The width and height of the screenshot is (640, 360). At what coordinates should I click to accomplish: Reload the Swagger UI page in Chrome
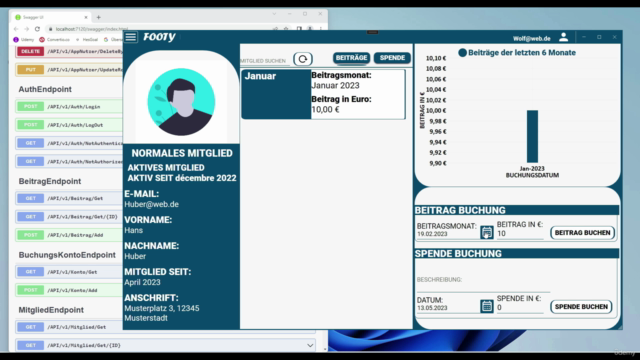pyautogui.click(x=37, y=29)
